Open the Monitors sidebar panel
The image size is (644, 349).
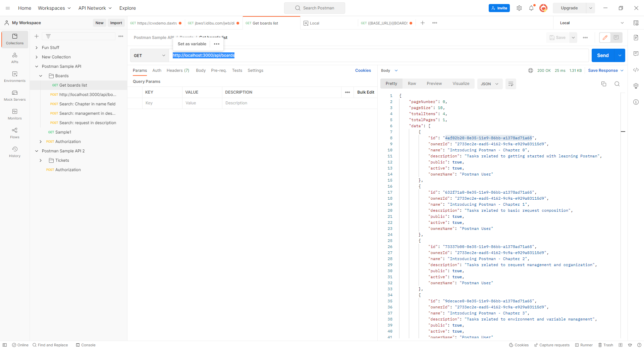point(15,114)
